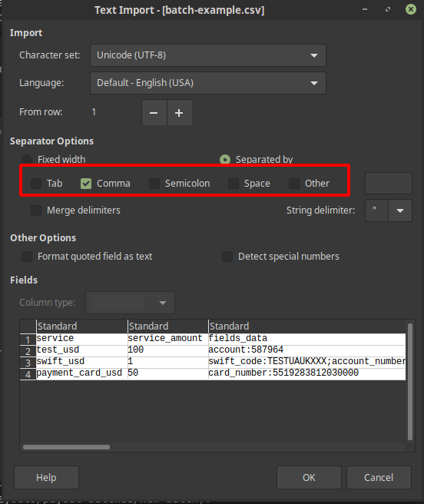
Task: Click the amount cell in swift_usd row
Action: point(167,362)
